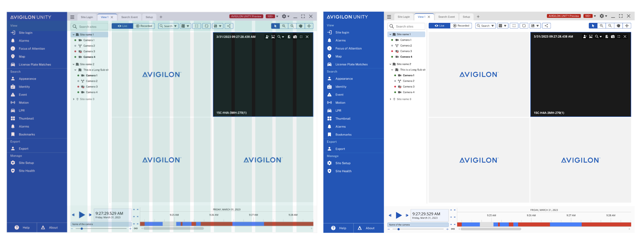The width and height of the screenshot is (644, 242).
Task: Toggle Live mode in left window
Action: pos(123,26)
